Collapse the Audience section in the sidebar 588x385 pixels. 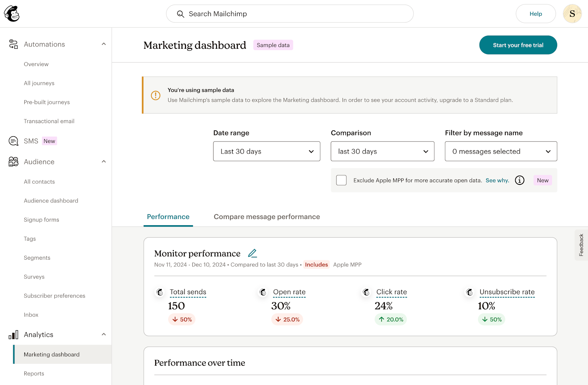[104, 162]
